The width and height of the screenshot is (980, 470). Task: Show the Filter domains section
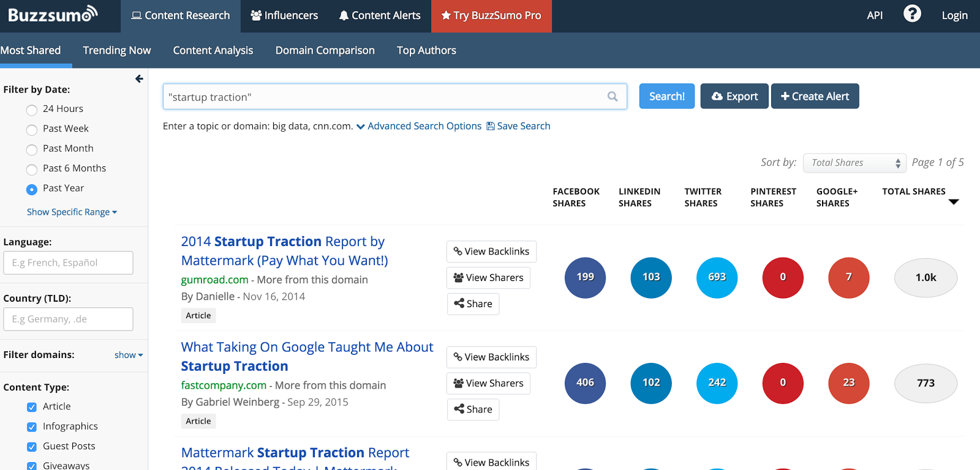coord(129,355)
